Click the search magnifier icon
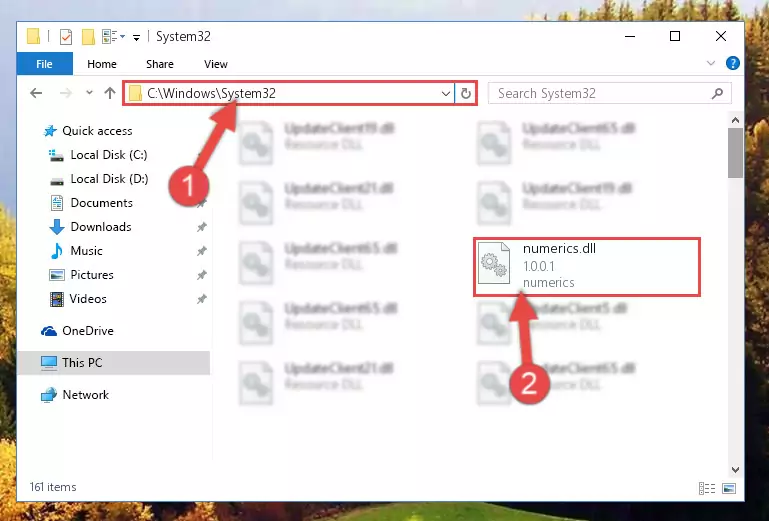The height and width of the screenshot is (521, 769). 718,93
